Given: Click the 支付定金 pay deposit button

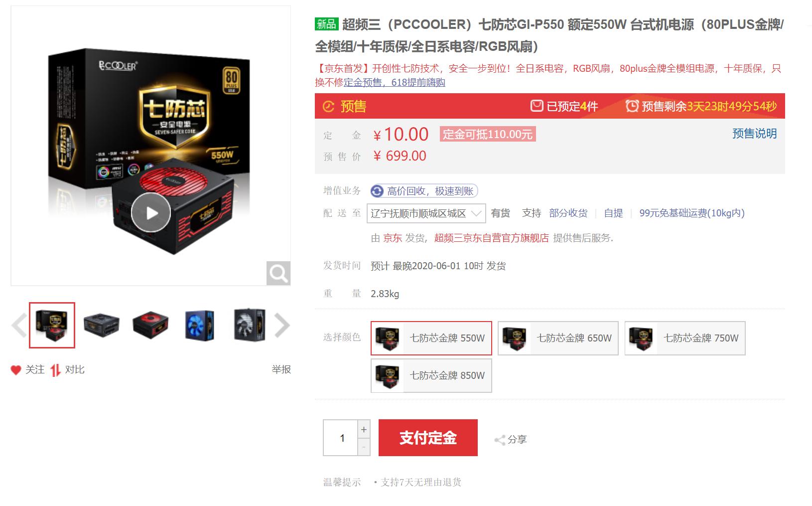Looking at the screenshot, I should 428,438.
